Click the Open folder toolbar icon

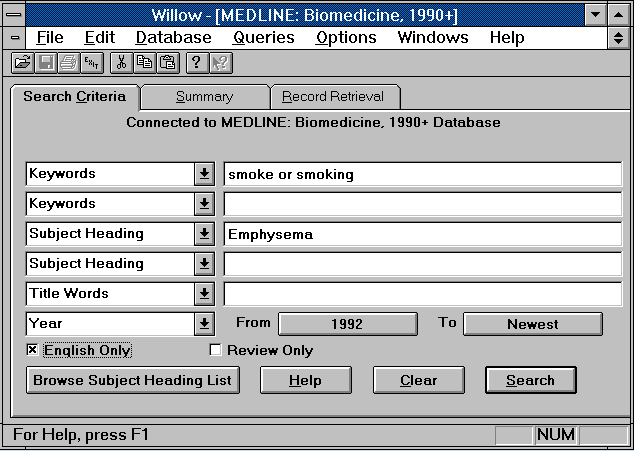pyautogui.click(x=23, y=63)
